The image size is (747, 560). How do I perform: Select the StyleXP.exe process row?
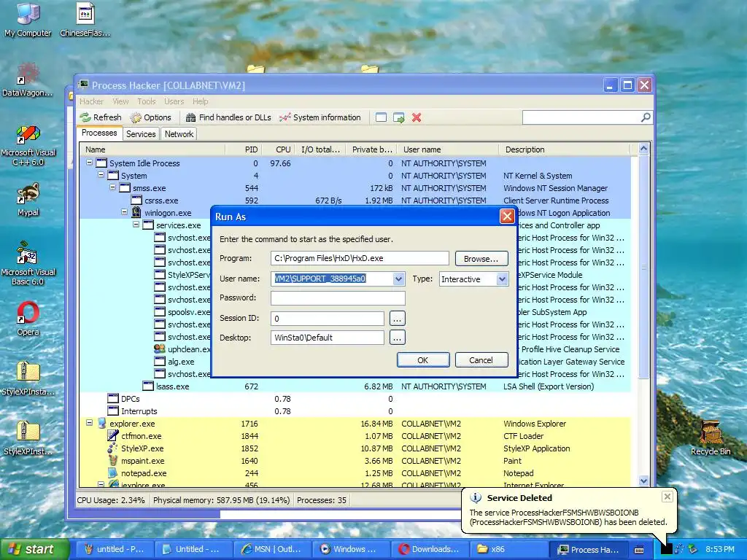(x=355, y=448)
